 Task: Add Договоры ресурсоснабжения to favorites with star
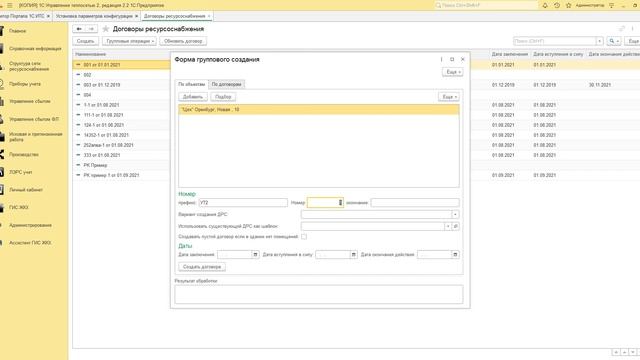[106, 29]
